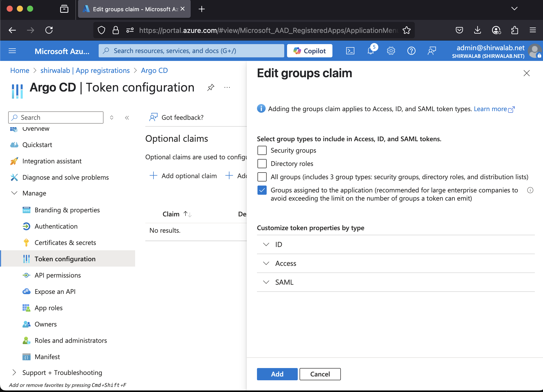Image resolution: width=543 pixels, height=392 pixels.
Task: Open the Firefox application menu
Action: [533, 30]
